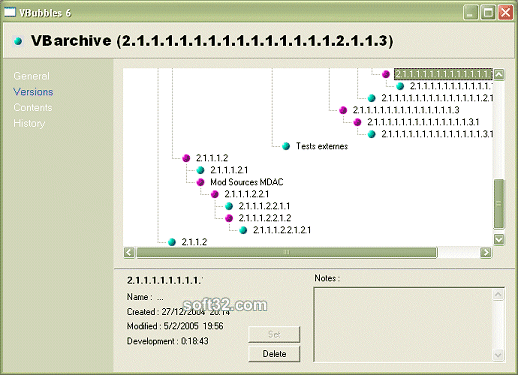Open the Contents section
Image resolution: width=518 pixels, height=375 pixels.
(x=33, y=107)
